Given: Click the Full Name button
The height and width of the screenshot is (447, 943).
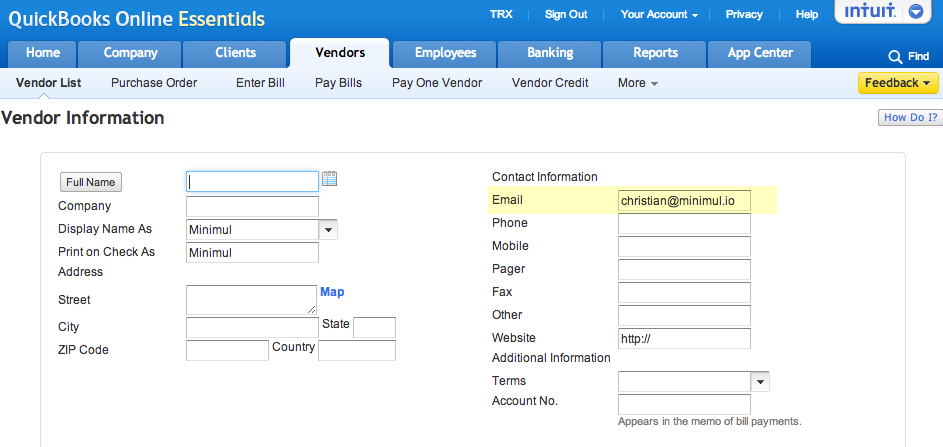Looking at the screenshot, I should point(91,182).
